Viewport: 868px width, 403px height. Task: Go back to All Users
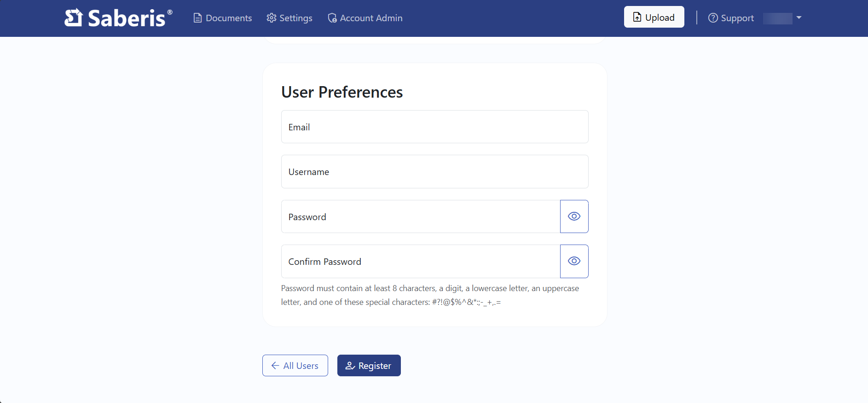click(295, 366)
